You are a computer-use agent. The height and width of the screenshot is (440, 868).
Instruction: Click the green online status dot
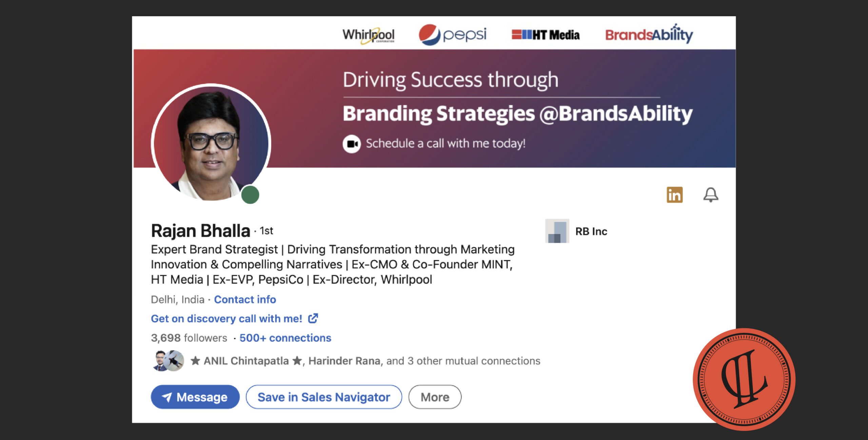[250, 195]
